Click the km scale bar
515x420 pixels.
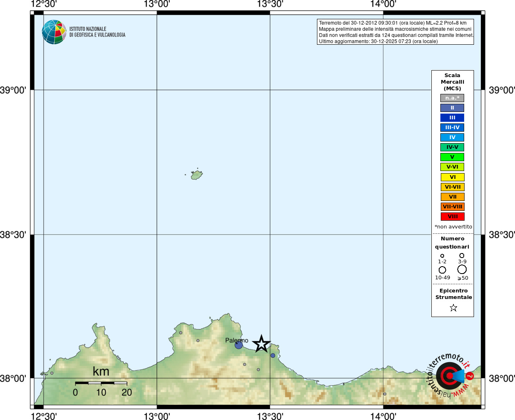point(101,383)
